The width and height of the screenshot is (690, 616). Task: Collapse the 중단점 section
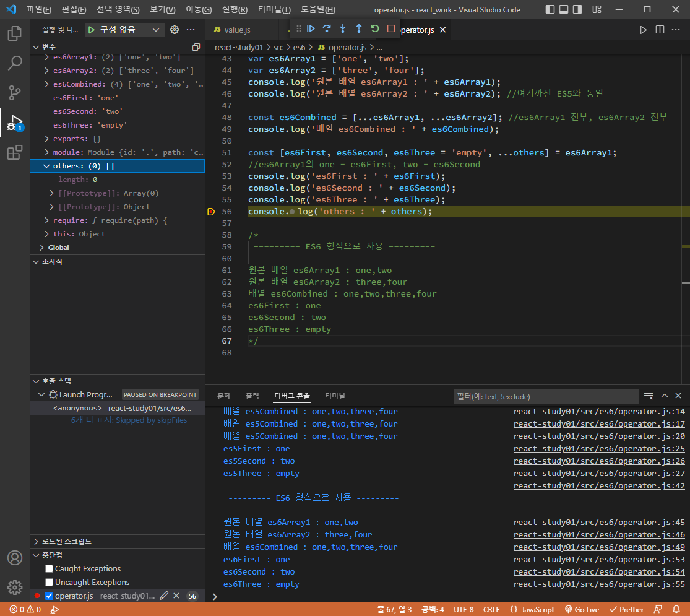[36, 555]
